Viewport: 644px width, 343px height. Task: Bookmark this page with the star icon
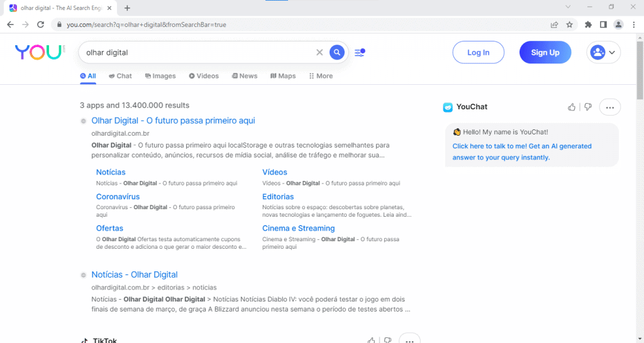click(569, 24)
